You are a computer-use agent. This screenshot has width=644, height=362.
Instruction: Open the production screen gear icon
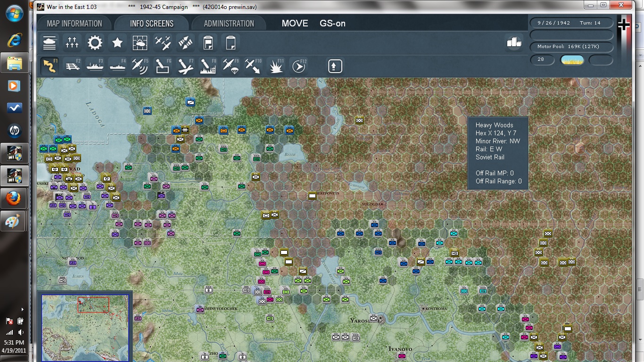(95, 43)
